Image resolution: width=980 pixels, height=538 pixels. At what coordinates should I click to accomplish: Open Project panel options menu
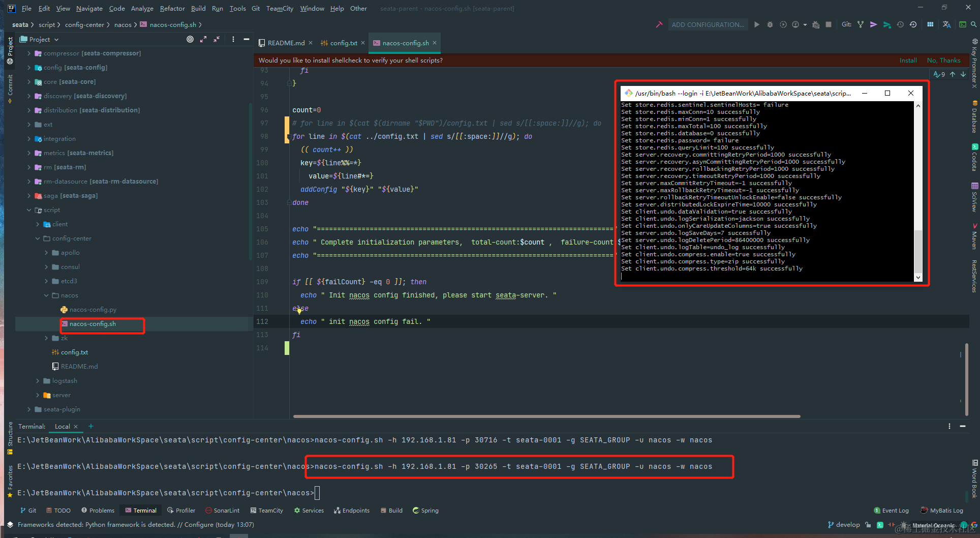[x=233, y=39]
